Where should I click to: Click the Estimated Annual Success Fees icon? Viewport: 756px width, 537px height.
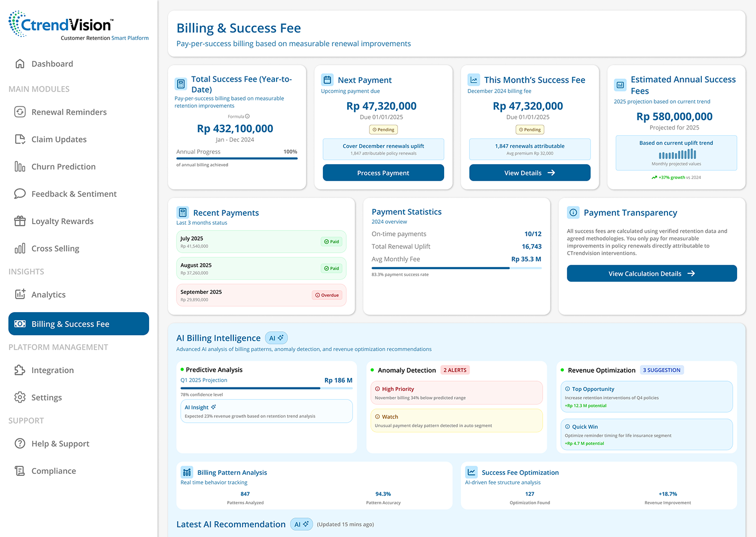coord(620,85)
